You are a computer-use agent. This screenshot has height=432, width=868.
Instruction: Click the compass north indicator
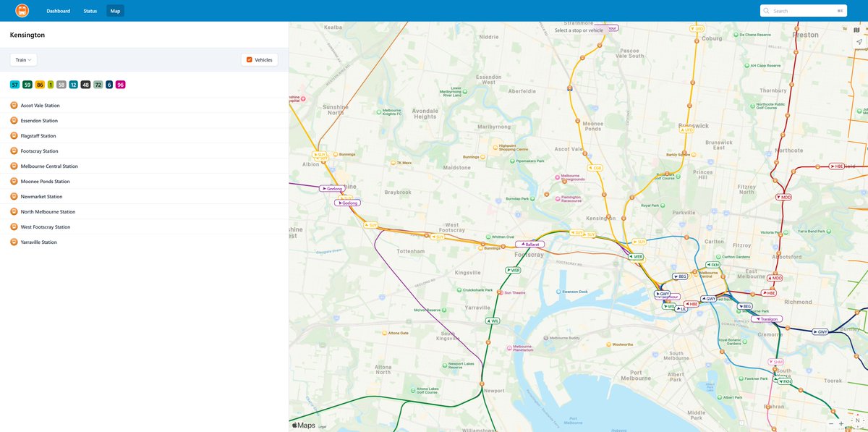tap(857, 421)
